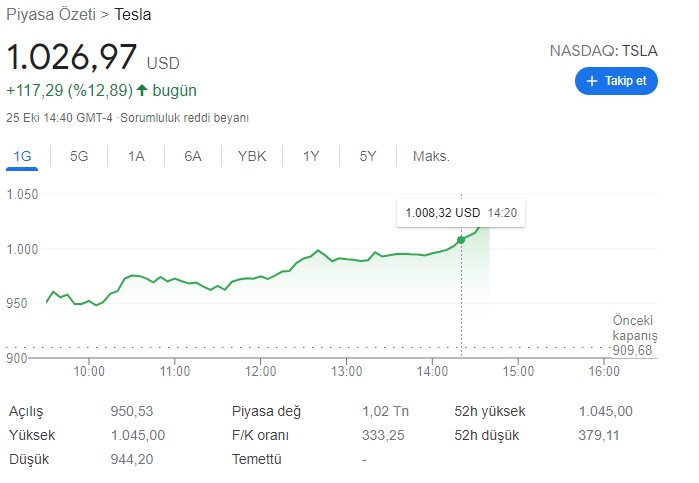Select the 1G time range tab
699x483 pixels.
(x=21, y=156)
